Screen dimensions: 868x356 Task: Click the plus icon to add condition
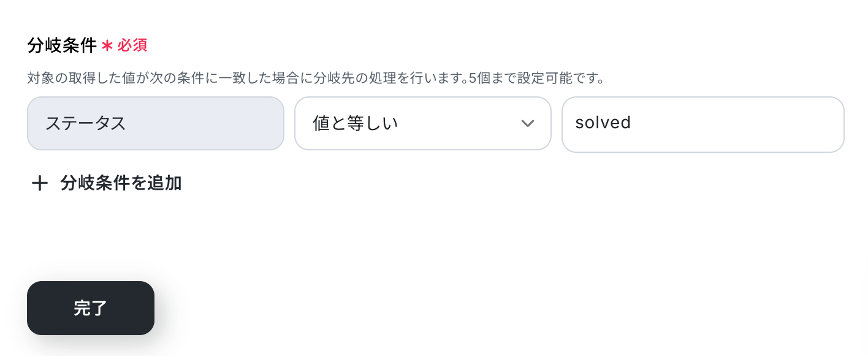[x=40, y=184]
